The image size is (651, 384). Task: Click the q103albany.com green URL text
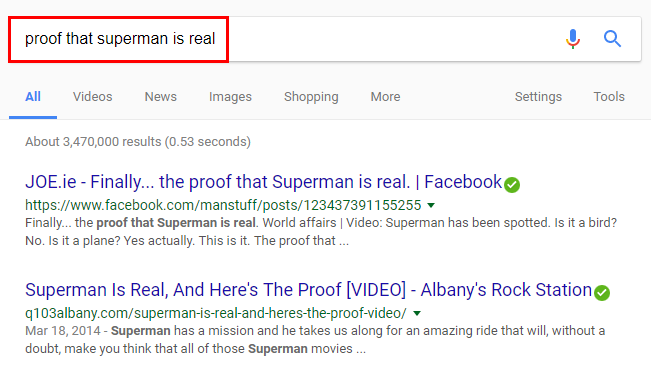[216, 313]
